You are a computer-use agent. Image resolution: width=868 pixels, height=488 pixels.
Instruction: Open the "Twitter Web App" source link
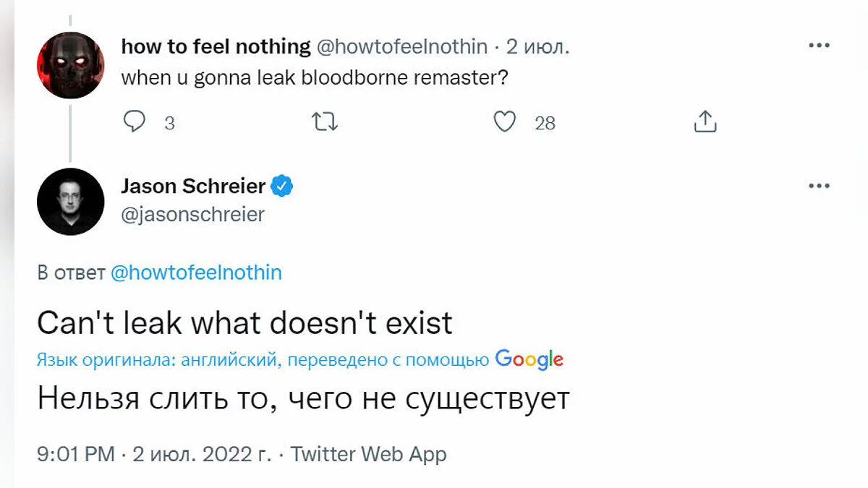[368, 454]
